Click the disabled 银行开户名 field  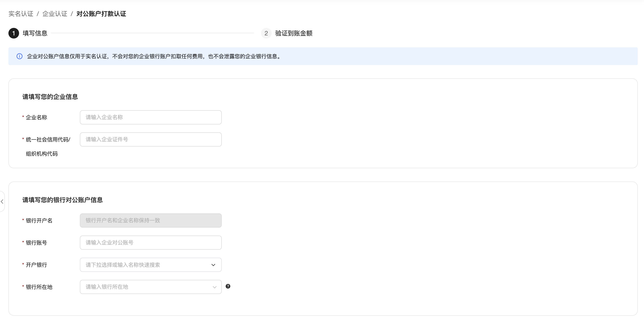pos(151,220)
